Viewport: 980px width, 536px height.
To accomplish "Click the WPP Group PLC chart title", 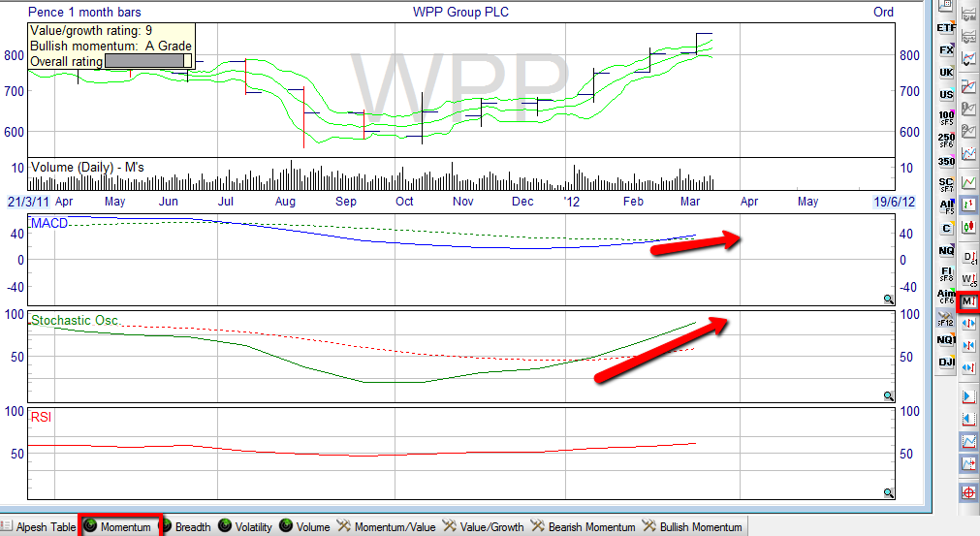I will tap(460, 12).
